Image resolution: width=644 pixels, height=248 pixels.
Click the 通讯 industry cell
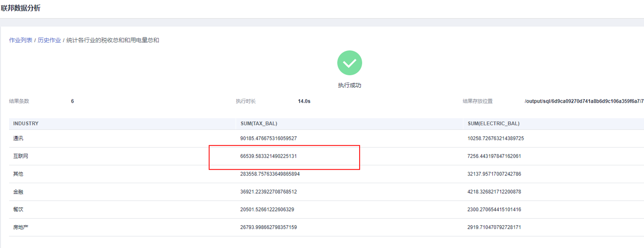[x=18, y=139]
